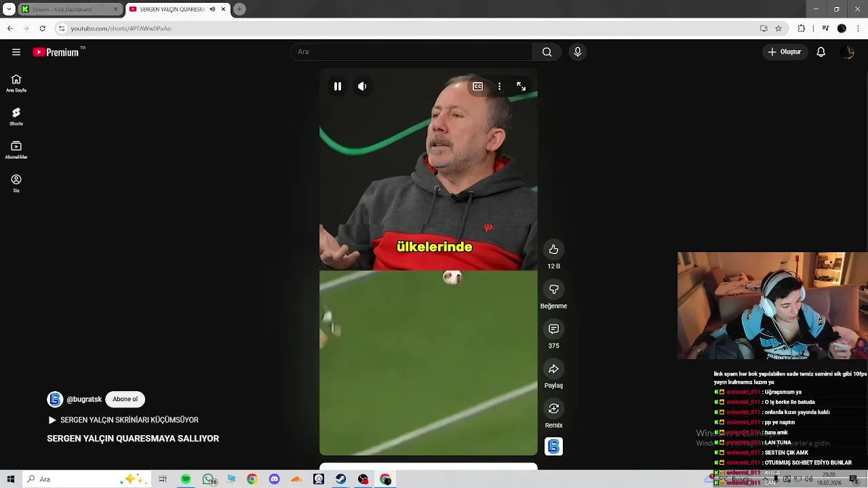The height and width of the screenshot is (488, 868).
Task: Install app icon in the address bar
Action: pos(764,28)
